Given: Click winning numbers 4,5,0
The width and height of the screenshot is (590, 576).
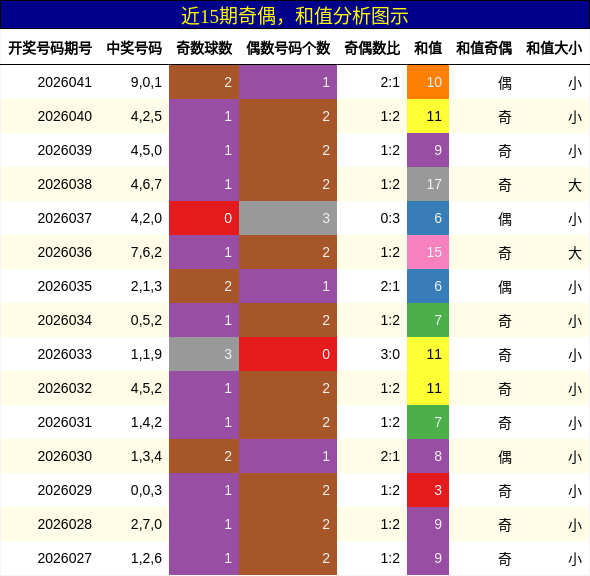Looking at the screenshot, I should point(146,150).
